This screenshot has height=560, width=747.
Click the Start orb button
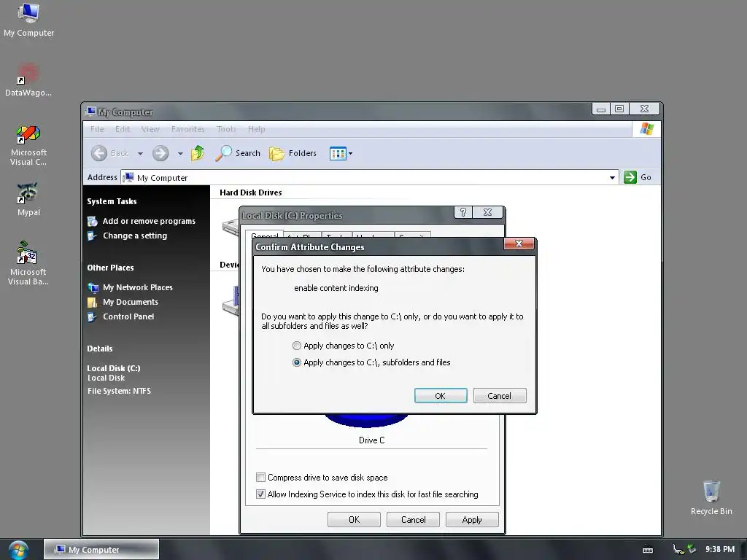[18, 550]
